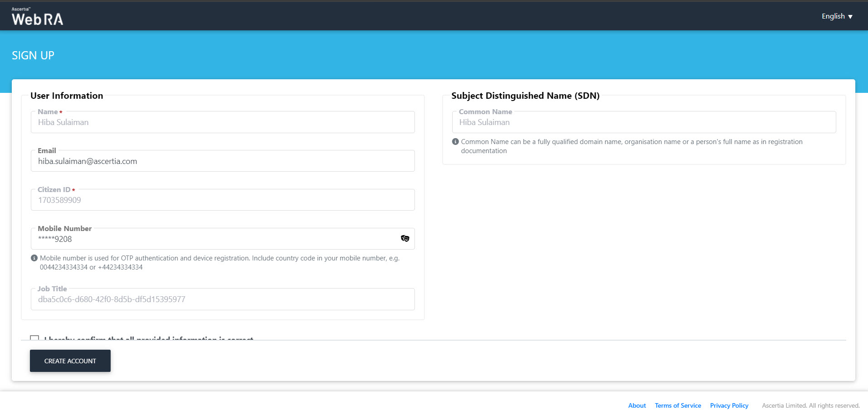This screenshot has width=868, height=419.
Task: Focus the Name input field
Action: pyautogui.click(x=222, y=122)
